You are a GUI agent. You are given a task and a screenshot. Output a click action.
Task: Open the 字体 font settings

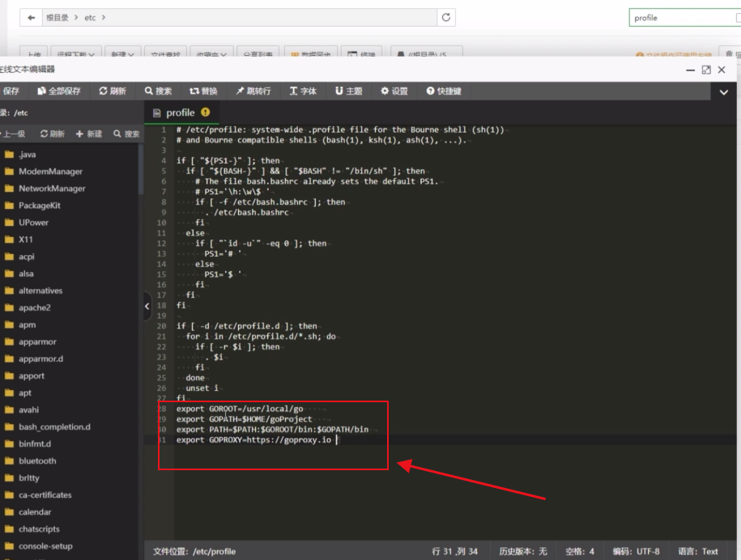(303, 91)
